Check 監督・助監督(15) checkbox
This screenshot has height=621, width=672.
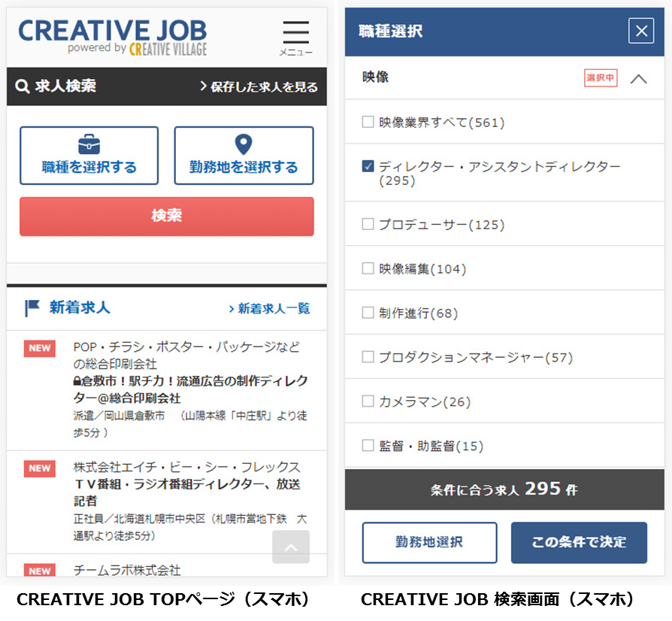pyautogui.click(x=368, y=445)
